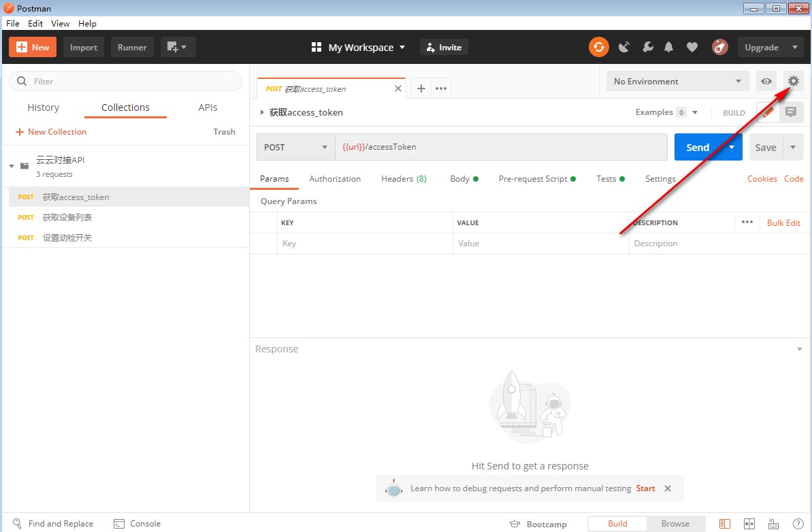Click the new tab plus icon

coord(421,88)
